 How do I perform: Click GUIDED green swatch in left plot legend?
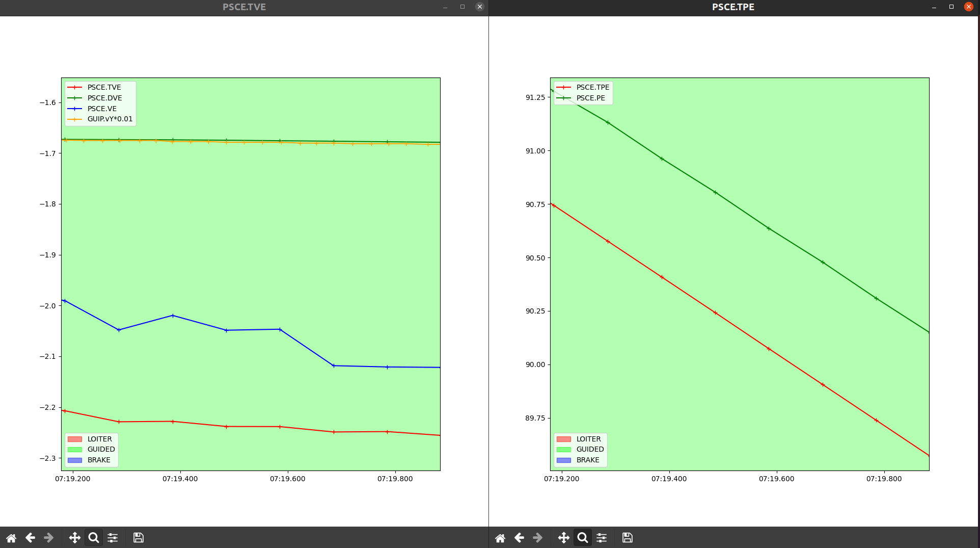75,450
